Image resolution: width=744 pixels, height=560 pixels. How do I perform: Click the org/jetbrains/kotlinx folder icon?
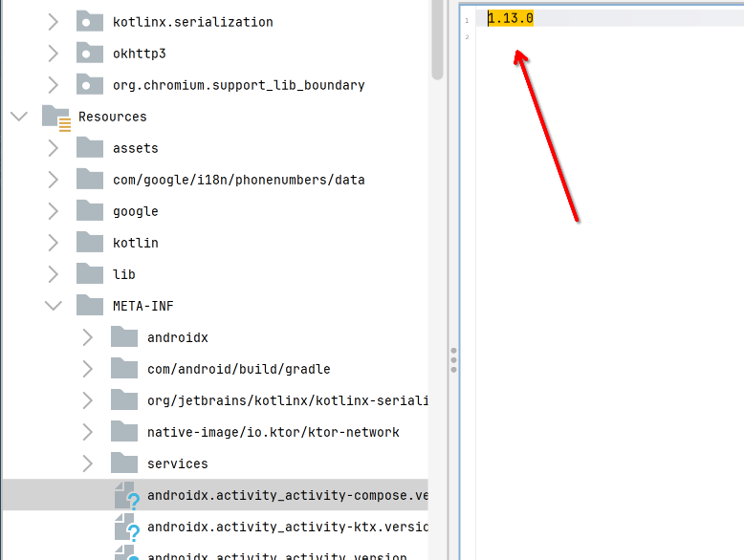coord(124,399)
